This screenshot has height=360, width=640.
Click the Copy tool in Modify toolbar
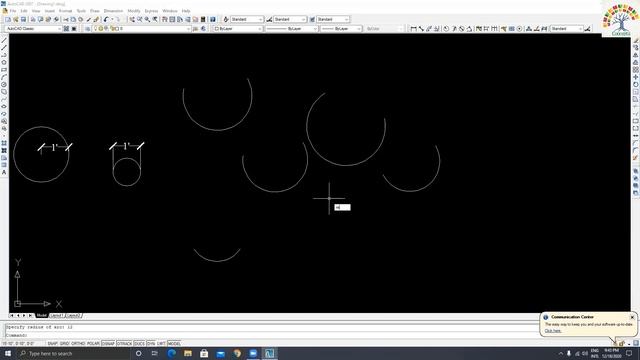pyautogui.click(x=636, y=48)
